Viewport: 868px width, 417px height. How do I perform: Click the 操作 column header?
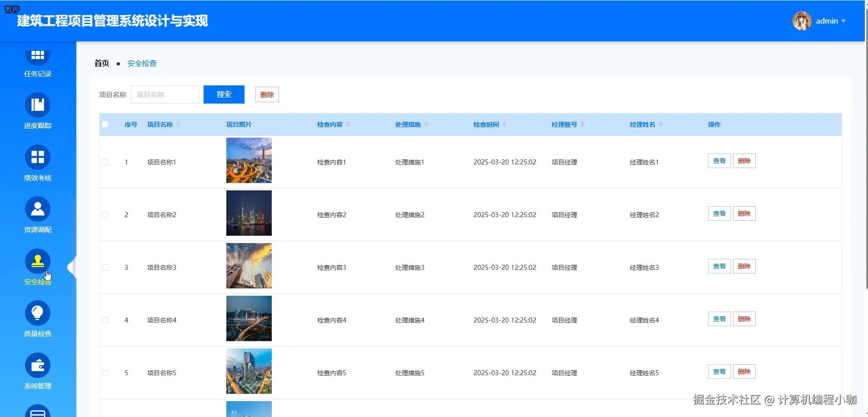point(714,124)
